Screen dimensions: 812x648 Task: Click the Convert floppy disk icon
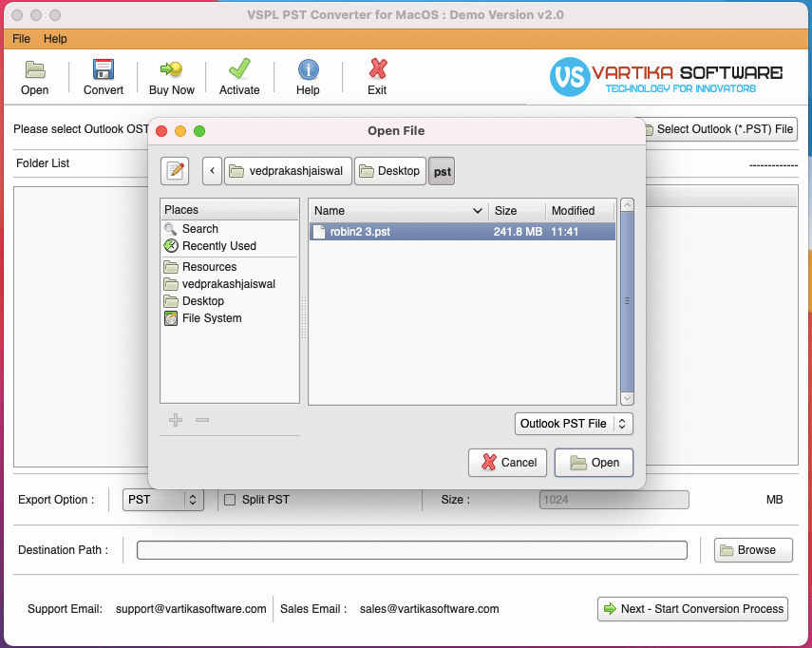pyautogui.click(x=104, y=69)
